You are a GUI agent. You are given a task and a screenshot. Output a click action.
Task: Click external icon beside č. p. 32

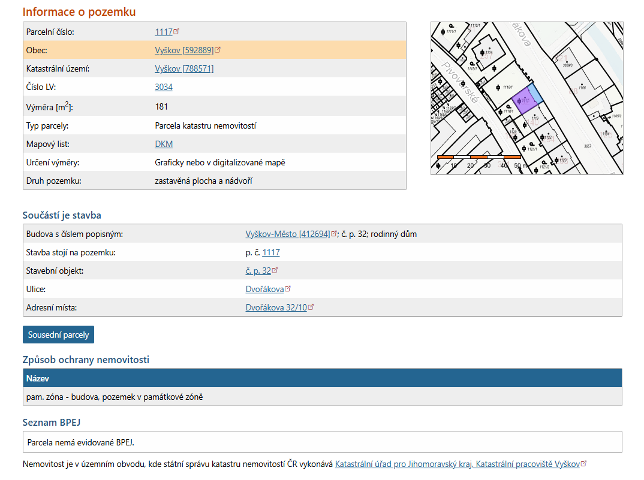tap(275, 270)
